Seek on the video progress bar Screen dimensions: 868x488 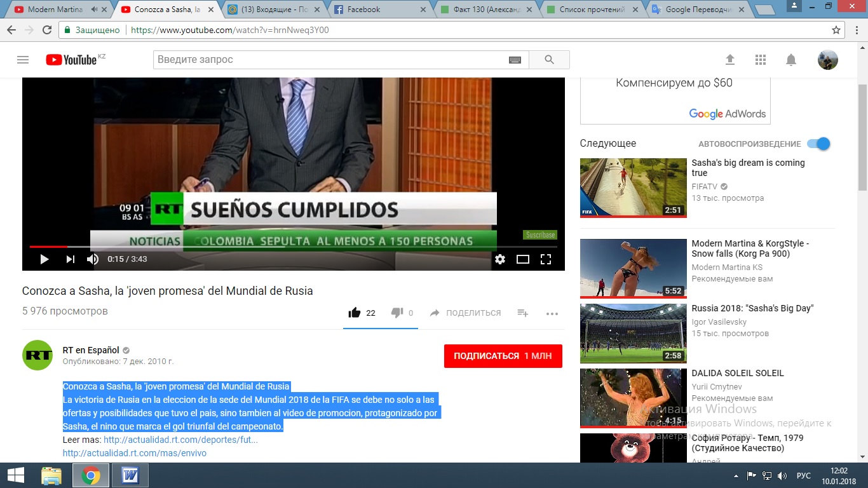click(293, 247)
